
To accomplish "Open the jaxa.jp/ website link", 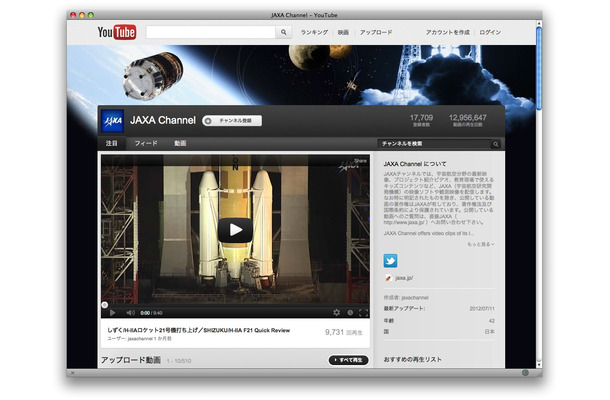I will [404, 278].
